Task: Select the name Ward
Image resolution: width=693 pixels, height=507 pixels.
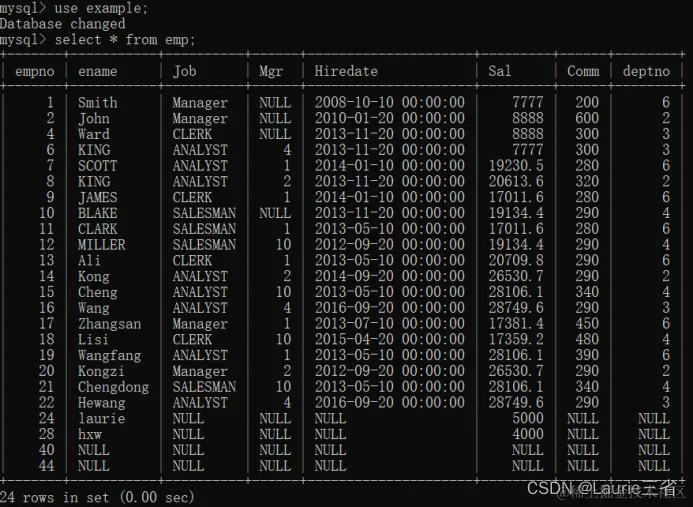Action: 94,134
